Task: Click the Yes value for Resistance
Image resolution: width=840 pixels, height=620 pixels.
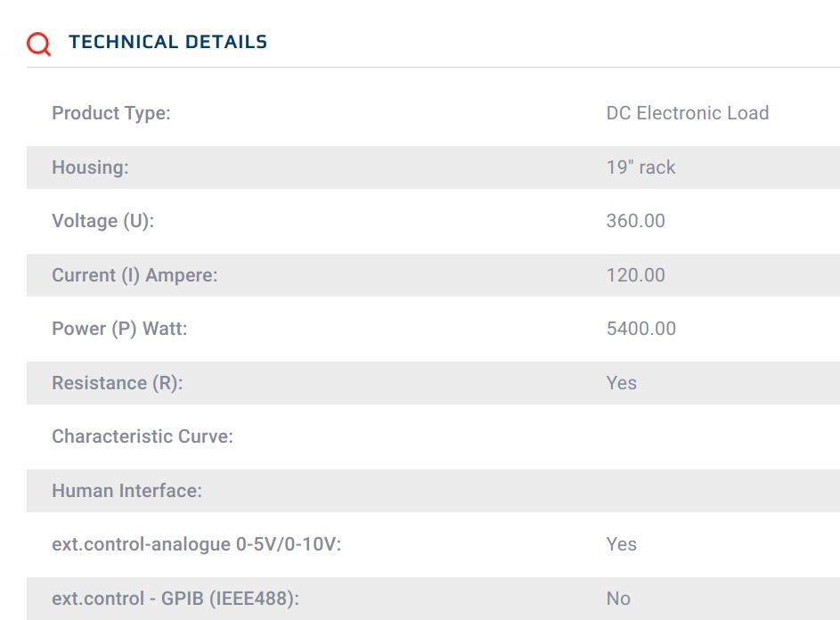Action: [622, 383]
